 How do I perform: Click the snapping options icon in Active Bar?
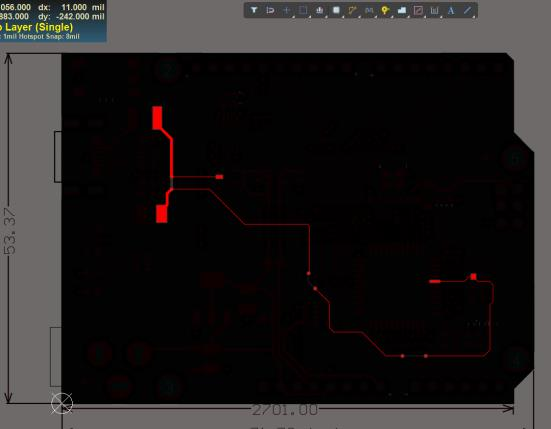click(x=270, y=10)
